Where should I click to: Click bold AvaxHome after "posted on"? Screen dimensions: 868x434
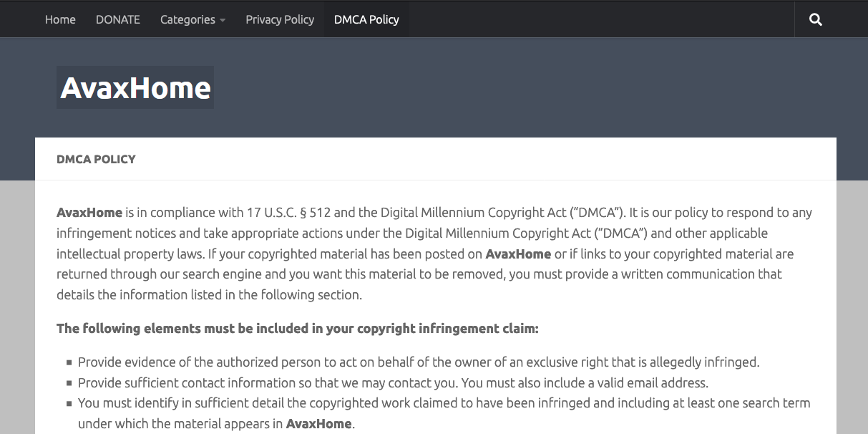(x=518, y=254)
